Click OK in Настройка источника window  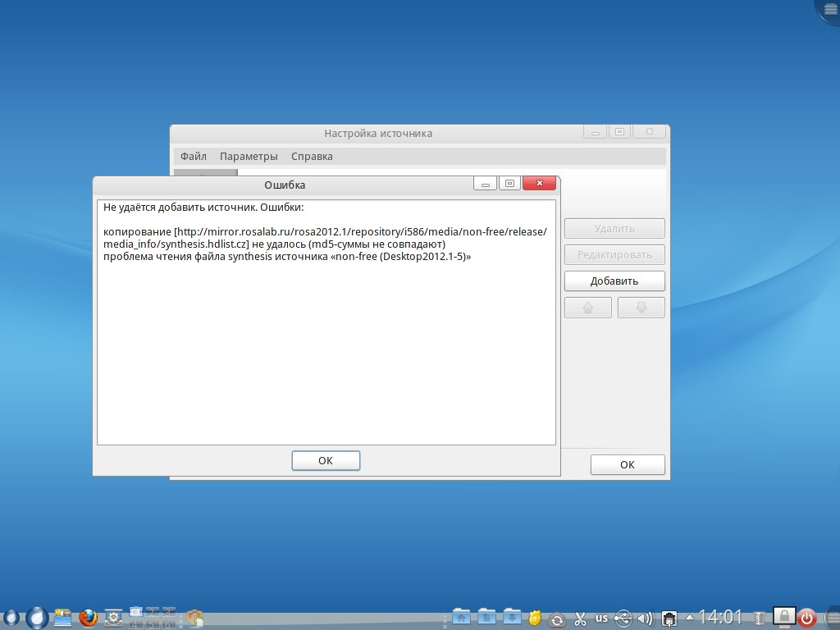[628, 464]
